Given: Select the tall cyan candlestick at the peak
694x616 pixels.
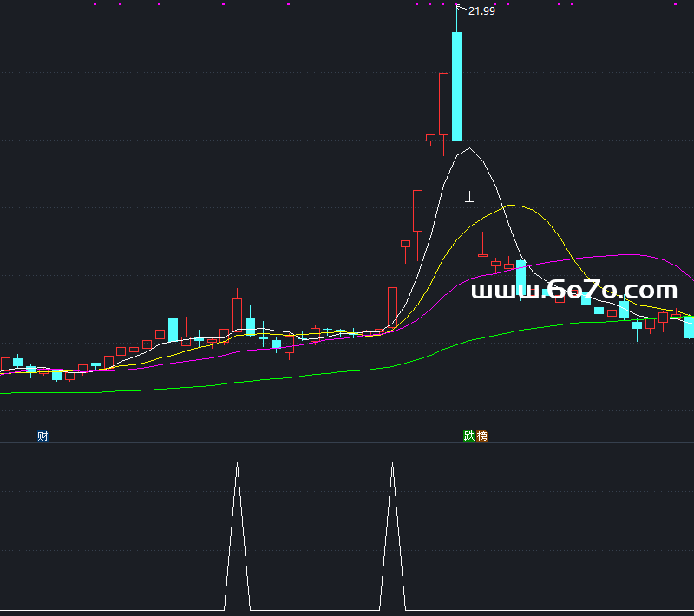Looking at the screenshot, I should point(456,86).
